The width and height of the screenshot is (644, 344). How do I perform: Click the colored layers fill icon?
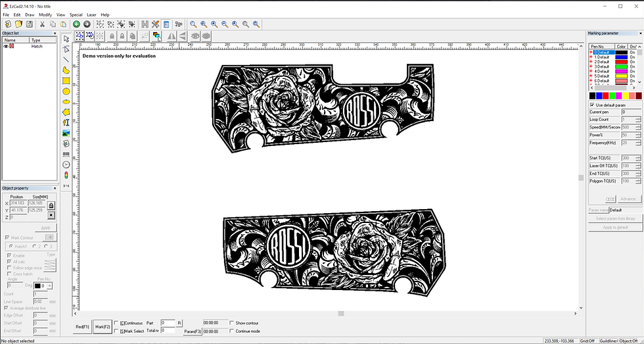(x=156, y=36)
